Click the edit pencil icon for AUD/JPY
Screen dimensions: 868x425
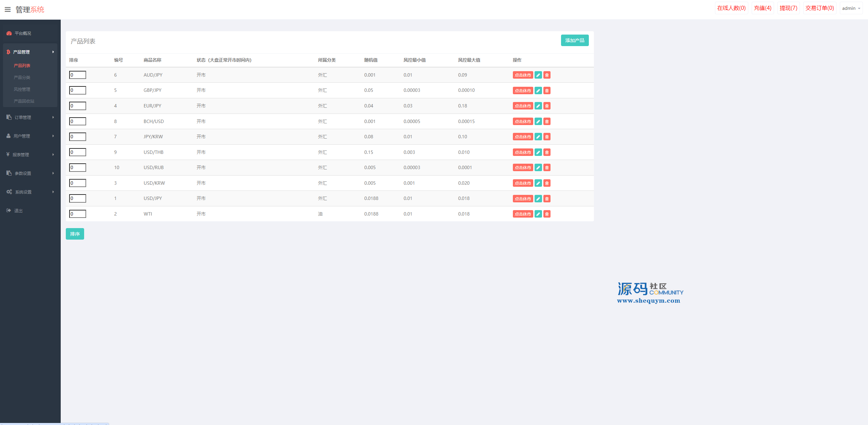[538, 75]
